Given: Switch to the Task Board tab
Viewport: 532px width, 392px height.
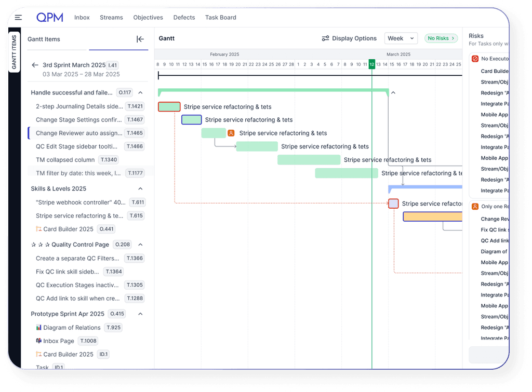Looking at the screenshot, I should [x=220, y=17].
